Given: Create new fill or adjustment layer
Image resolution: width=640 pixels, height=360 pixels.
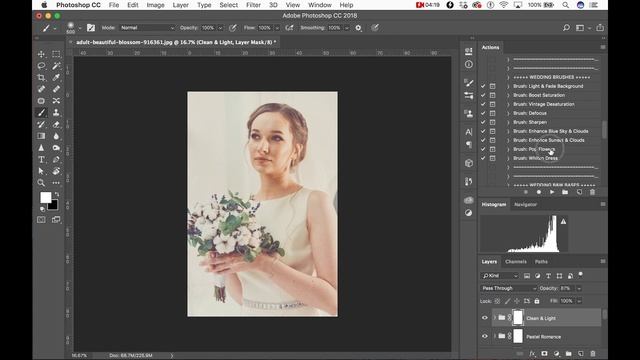Looking at the screenshot, I should [x=556, y=353].
